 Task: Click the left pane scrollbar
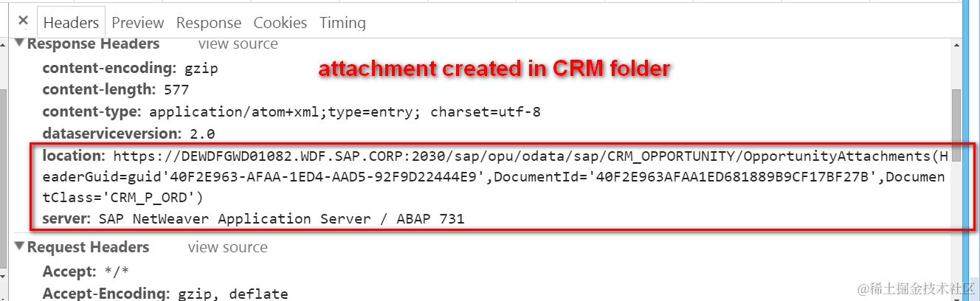[x=3, y=177]
